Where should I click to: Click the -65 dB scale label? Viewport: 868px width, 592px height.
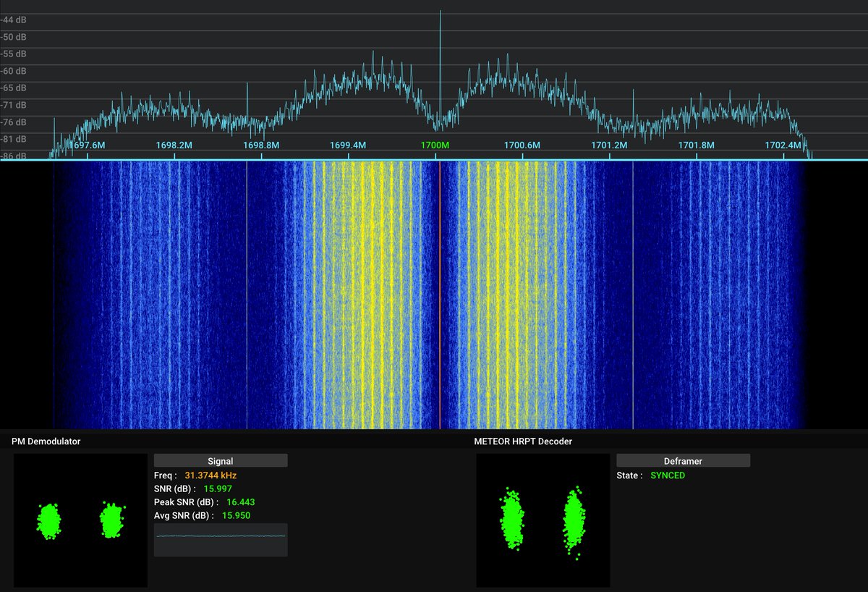coord(14,88)
